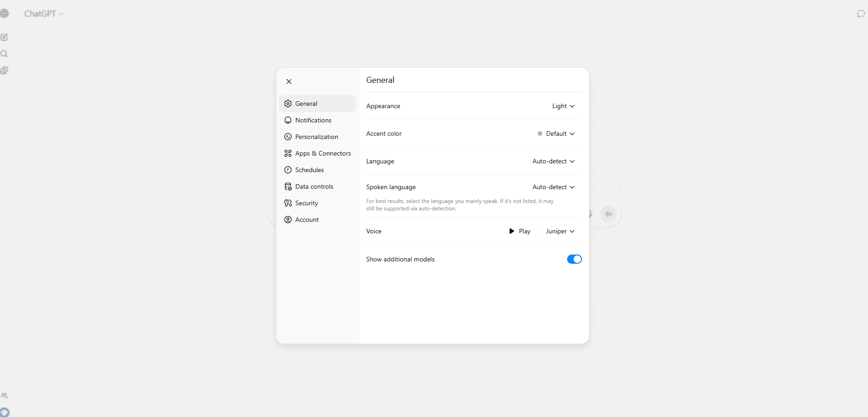868x417 pixels.
Task: Turn off Show additional models toggle
Action: point(574,259)
